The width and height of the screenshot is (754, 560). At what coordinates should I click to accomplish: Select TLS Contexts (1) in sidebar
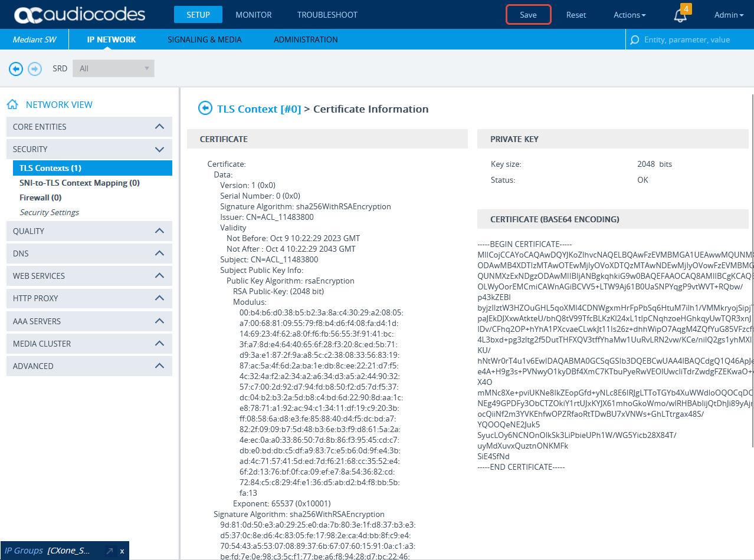click(x=93, y=168)
